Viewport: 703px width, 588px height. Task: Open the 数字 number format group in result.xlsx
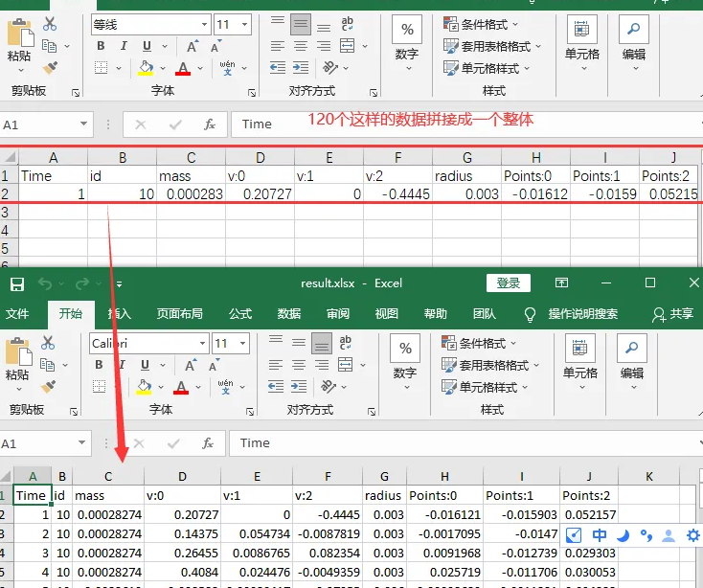pyautogui.click(x=405, y=362)
